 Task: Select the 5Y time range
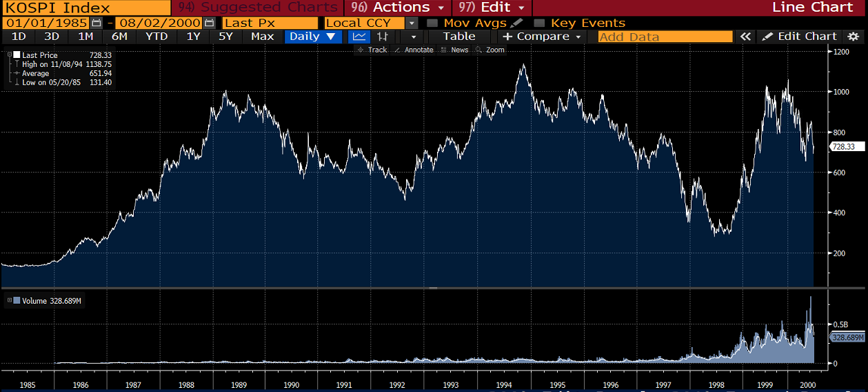(225, 37)
